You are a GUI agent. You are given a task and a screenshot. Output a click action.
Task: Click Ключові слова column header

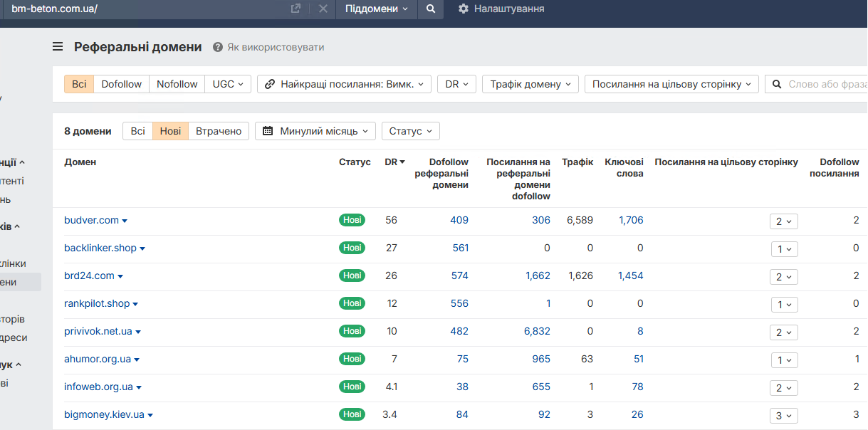[x=624, y=168]
